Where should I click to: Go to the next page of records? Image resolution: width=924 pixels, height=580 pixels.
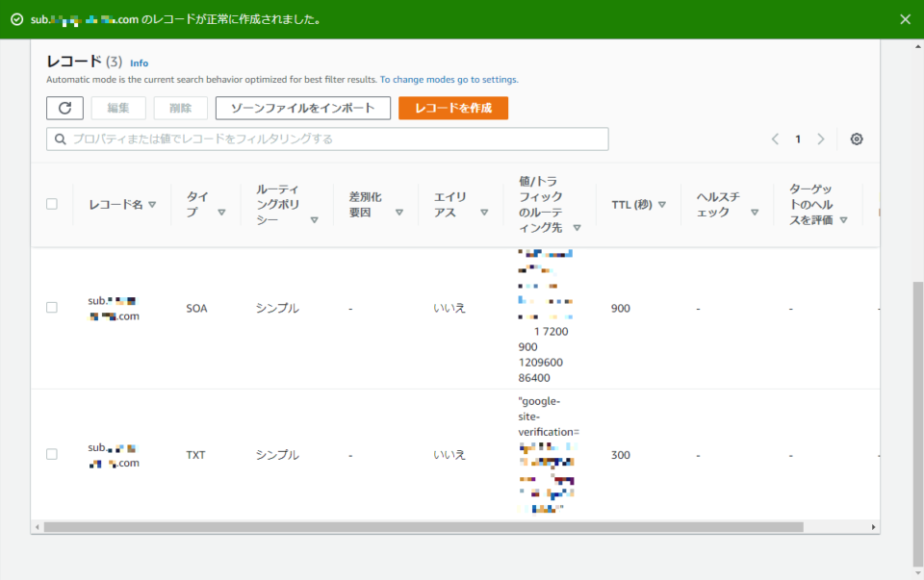tap(820, 139)
